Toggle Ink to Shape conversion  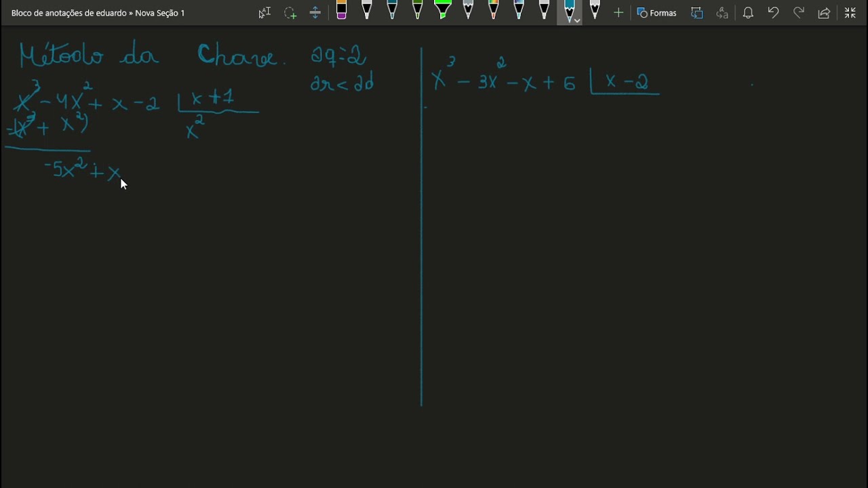(x=697, y=13)
